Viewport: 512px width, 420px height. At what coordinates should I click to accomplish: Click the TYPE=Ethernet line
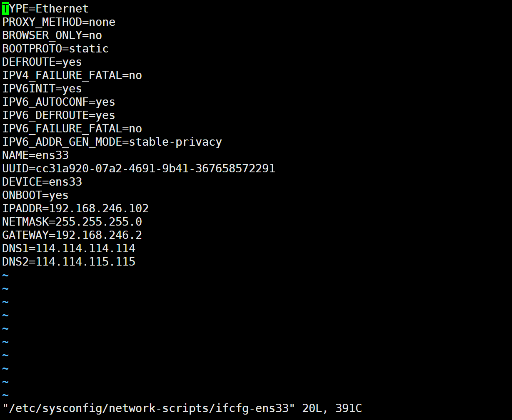pos(45,9)
